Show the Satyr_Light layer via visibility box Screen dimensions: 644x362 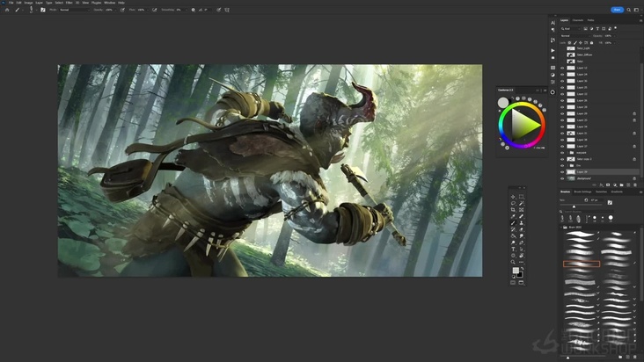point(562,48)
